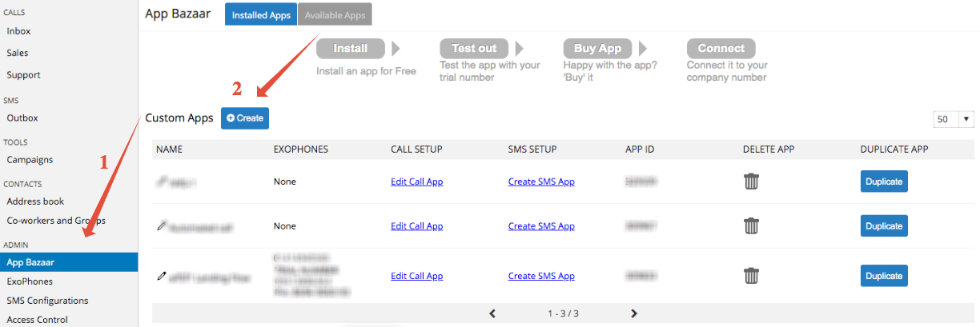This screenshot has width=980, height=327.
Task: Open Co-workers and Groups
Action: pyautogui.click(x=56, y=220)
